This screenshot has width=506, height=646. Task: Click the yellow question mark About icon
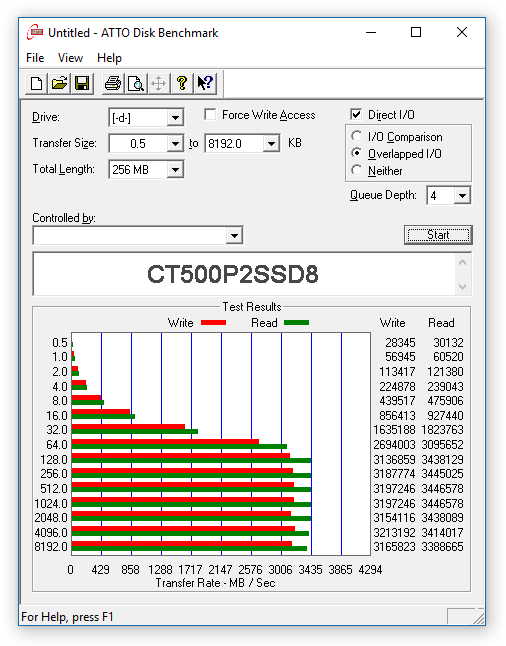pyautogui.click(x=181, y=84)
